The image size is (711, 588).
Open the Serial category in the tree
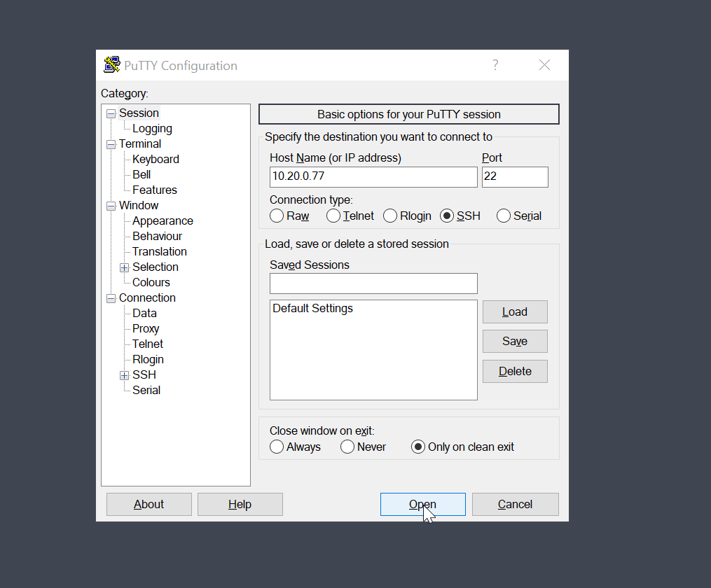coord(146,390)
